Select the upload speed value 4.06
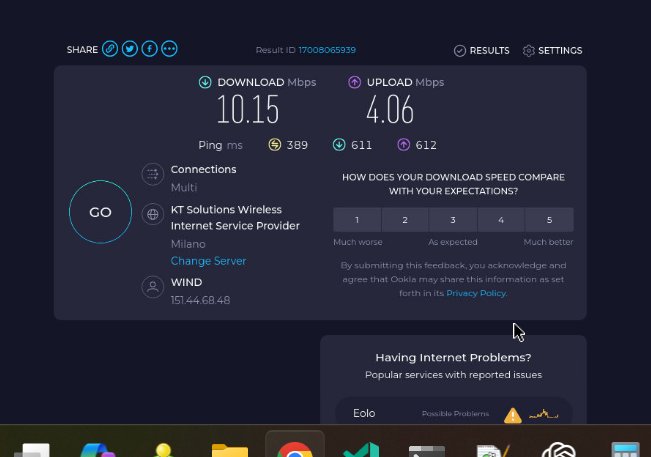Screen dimensions: 651x457 [390, 110]
